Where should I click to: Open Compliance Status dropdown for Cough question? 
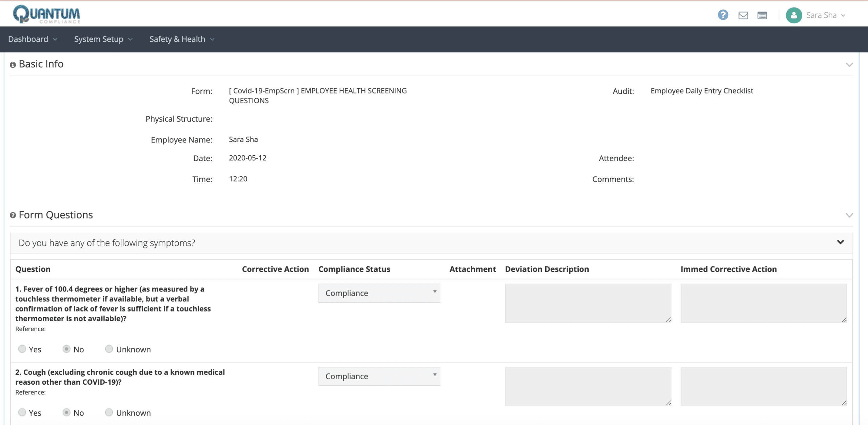pos(379,376)
